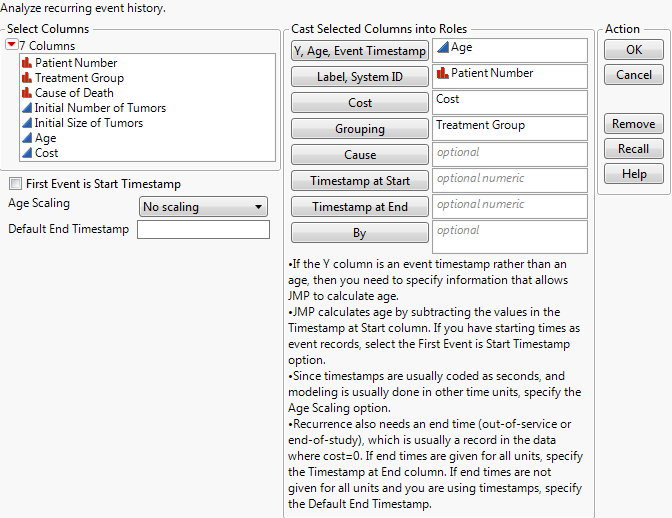Assign column to Label, System ID role
672x518 pixels.
coord(360,77)
